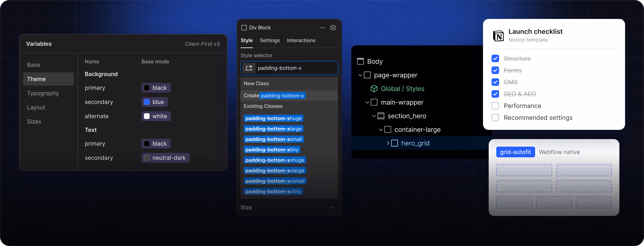This screenshot has width=644, height=246.
Task: Uncheck the Forms checkbox
Action: (x=495, y=70)
